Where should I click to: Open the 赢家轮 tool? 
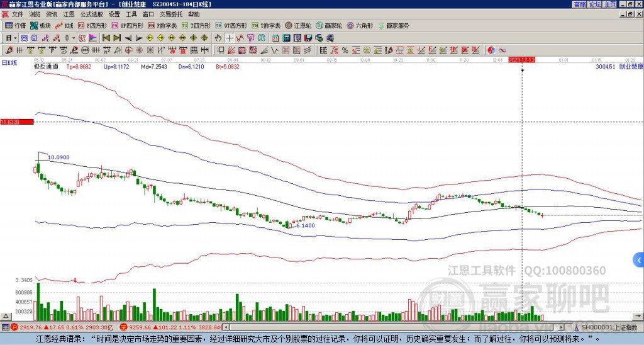coord(330,25)
